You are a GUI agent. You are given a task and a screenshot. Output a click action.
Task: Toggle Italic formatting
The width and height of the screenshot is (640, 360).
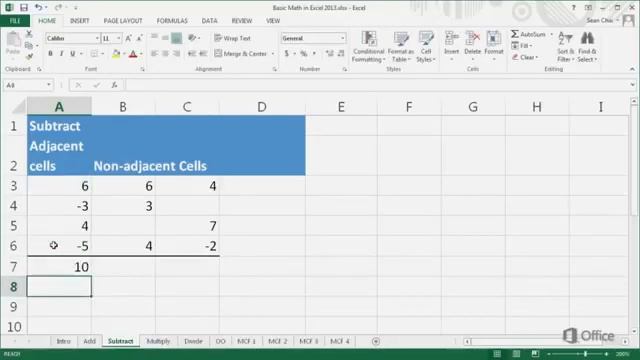[x=61, y=53]
